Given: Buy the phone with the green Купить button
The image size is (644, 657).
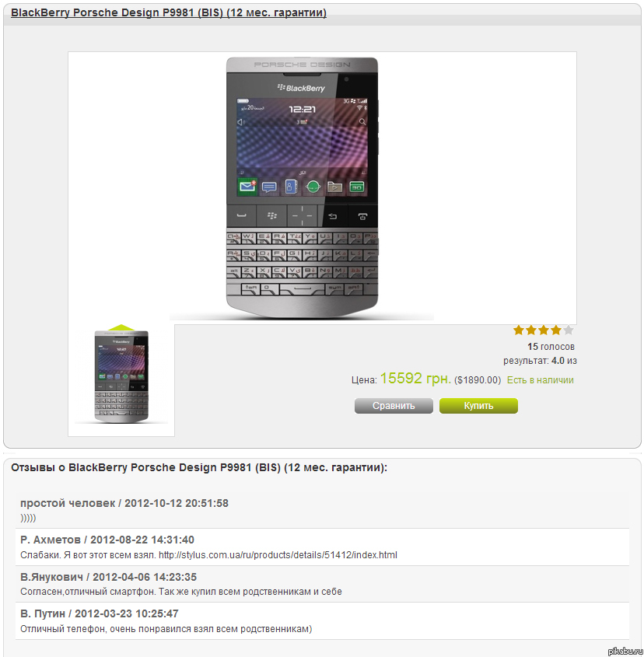Looking at the screenshot, I should 478,406.
